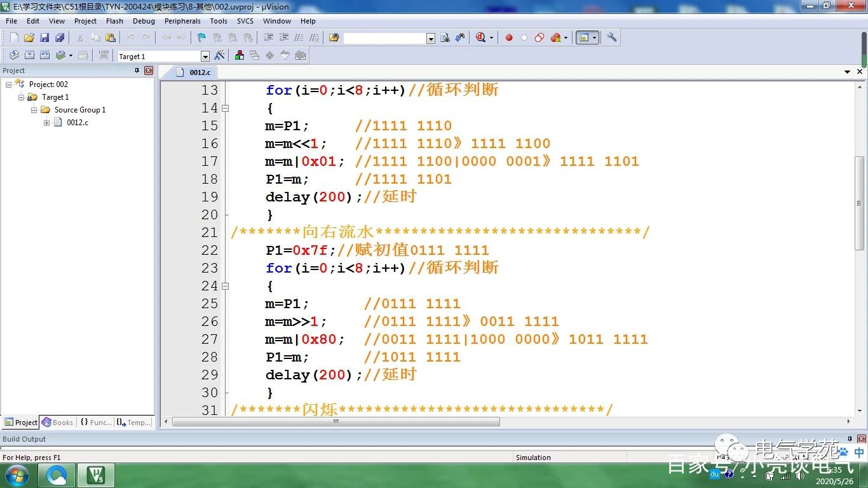Open the find text combo box dropdown
The height and width of the screenshot is (488, 868).
pos(431,38)
